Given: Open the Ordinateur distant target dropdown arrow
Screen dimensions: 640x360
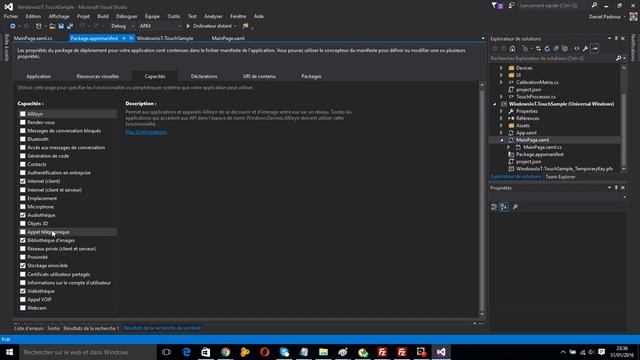Looking at the screenshot, I should 235,26.
